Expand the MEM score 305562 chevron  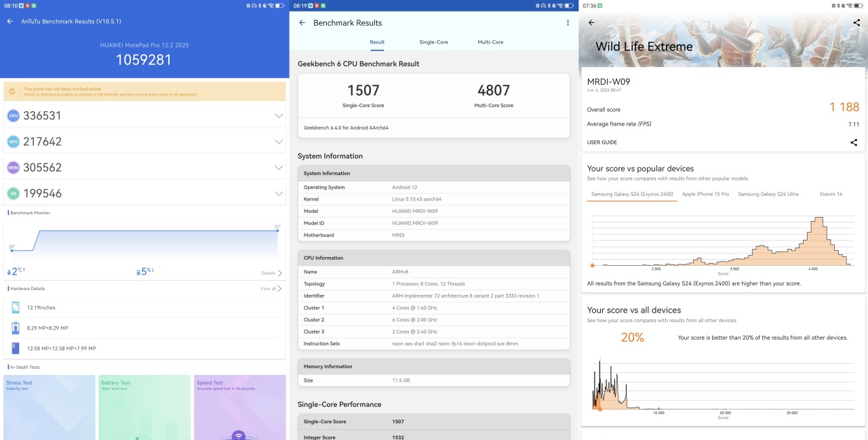(x=279, y=167)
